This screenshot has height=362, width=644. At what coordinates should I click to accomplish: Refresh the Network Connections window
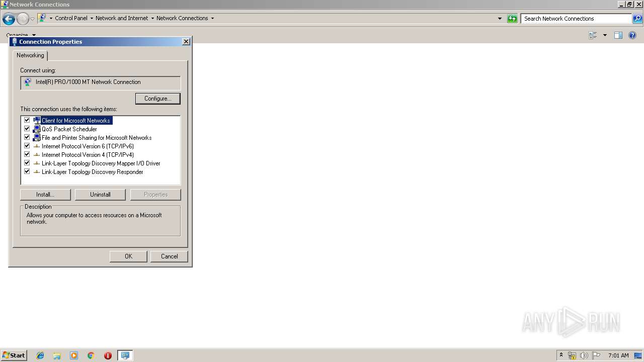click(x=512, y=19)
